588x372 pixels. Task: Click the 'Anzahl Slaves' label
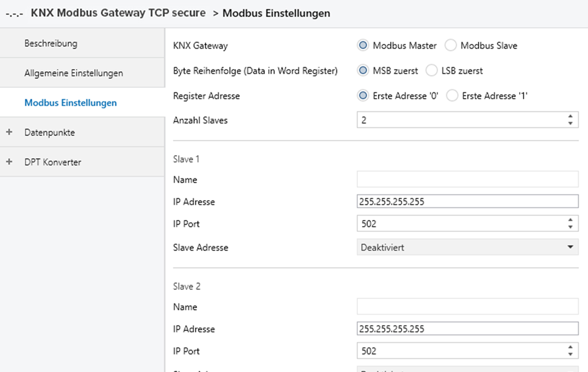(x=200, y=120)
